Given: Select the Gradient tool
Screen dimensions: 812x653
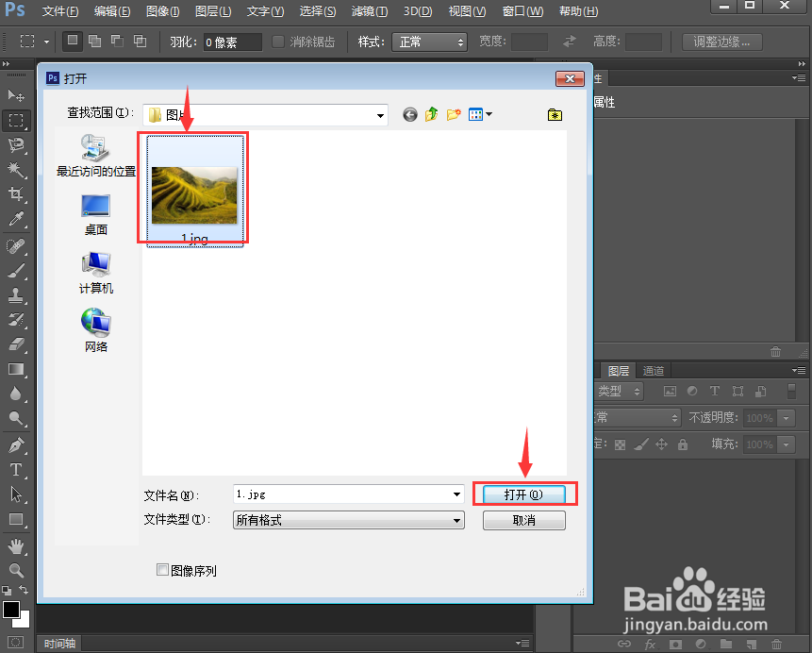Looking at the screenshot, I should pos(16,369).
